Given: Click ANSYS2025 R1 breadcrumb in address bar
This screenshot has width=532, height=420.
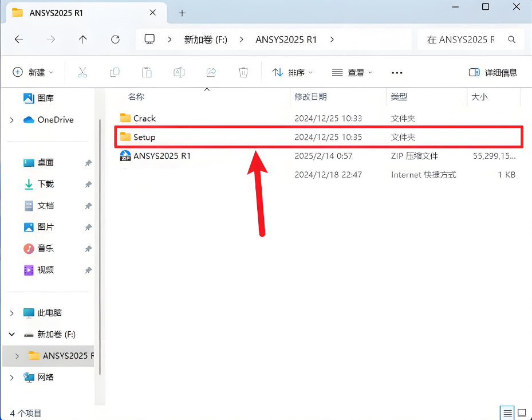Looking at the screenshot, I should [286, 40].
